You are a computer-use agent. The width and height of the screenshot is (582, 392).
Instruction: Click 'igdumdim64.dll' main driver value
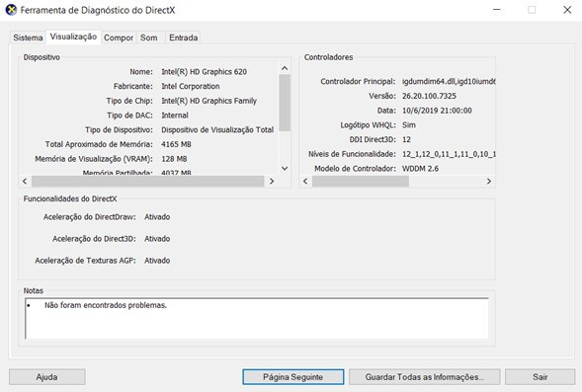449,82
